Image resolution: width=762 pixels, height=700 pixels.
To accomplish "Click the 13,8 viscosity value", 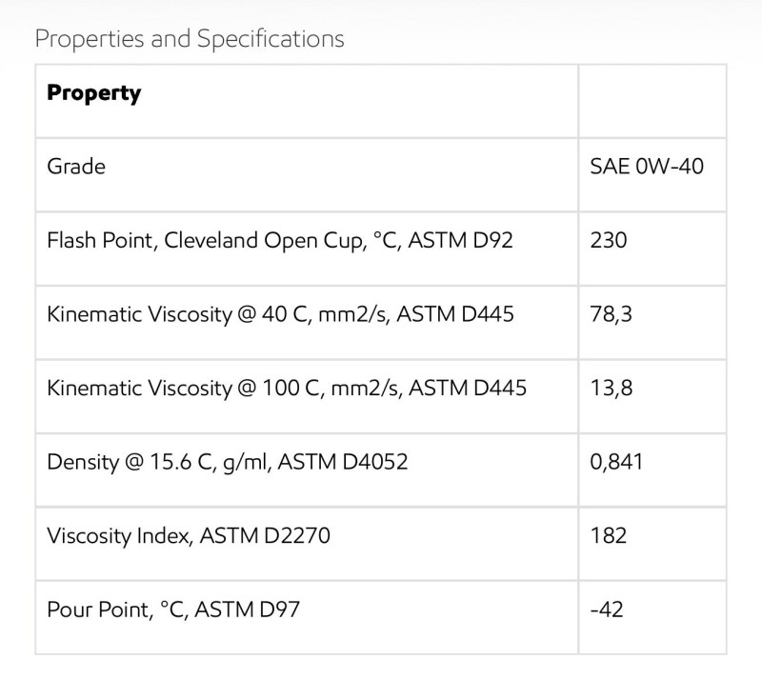I will point(611,388).
